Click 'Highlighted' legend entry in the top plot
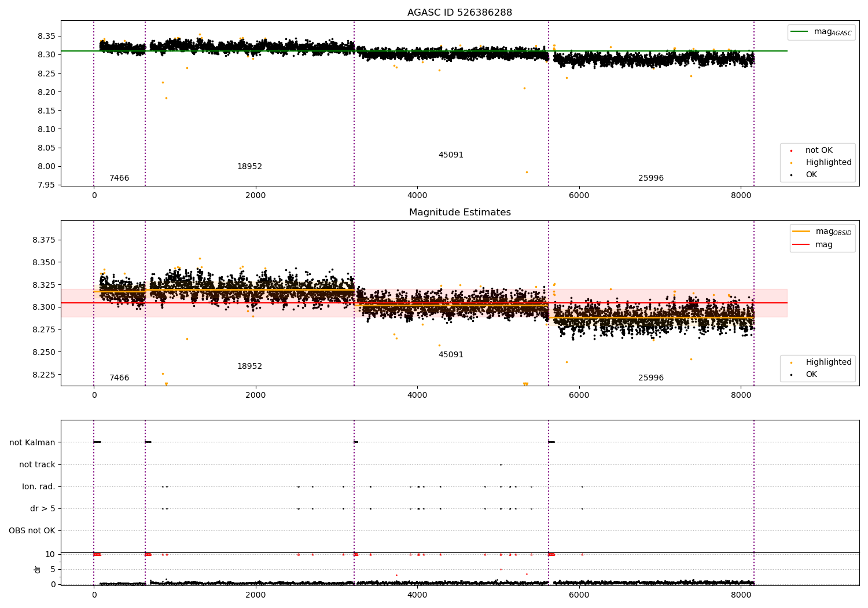The height and width of the screenshot is (608, 868). [x=821, y=163]
